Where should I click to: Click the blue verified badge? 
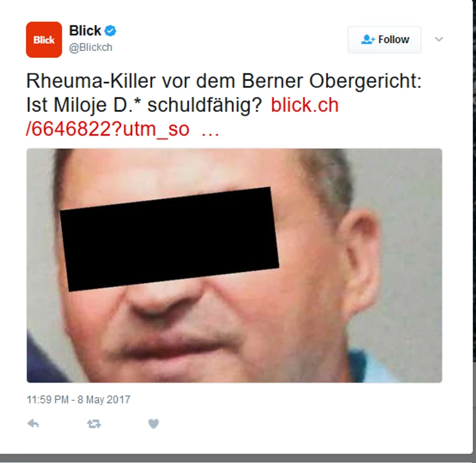click(110, 31)
